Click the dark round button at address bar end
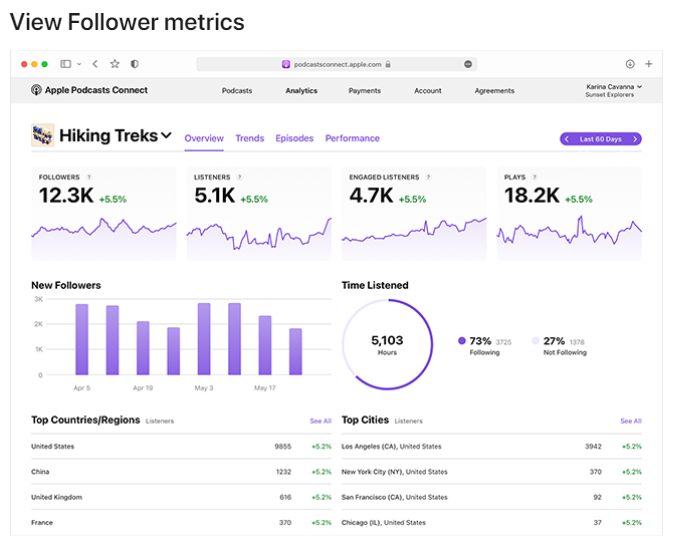Image resolution: width=674 pixels, height=549 pixels. click(x=468, y=64)
